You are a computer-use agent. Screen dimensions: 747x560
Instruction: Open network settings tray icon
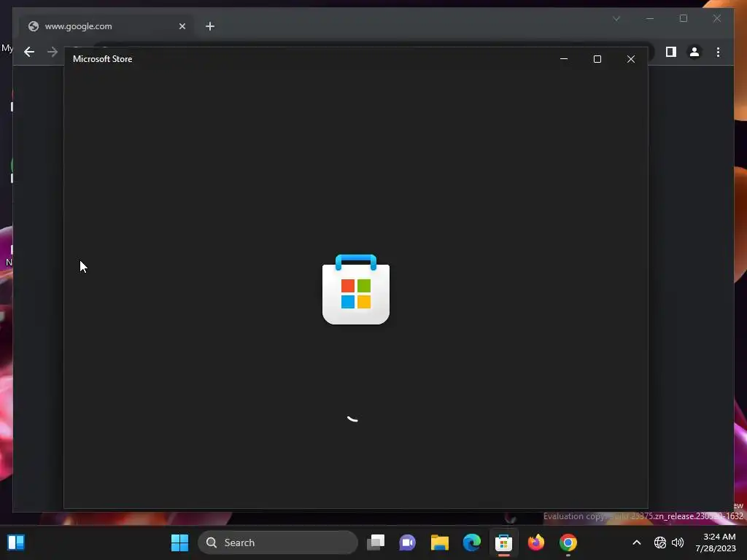659,542
